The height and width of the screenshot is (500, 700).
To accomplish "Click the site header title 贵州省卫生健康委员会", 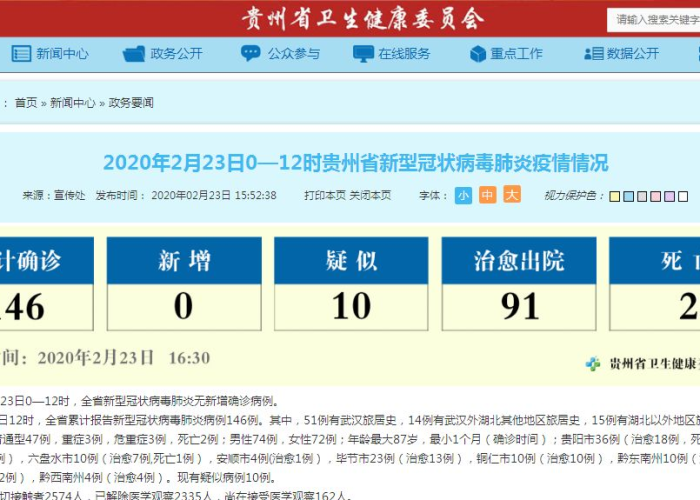I will 362,19.
